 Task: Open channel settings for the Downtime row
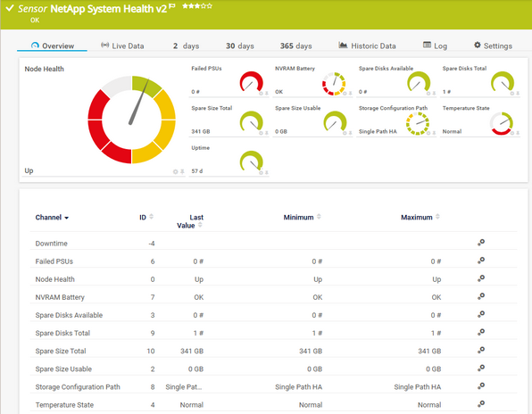(x=481, y=243)
